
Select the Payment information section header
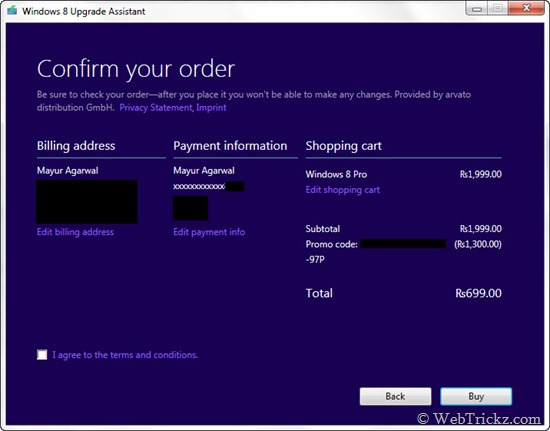pyautogui.click(x=230, y=146)
